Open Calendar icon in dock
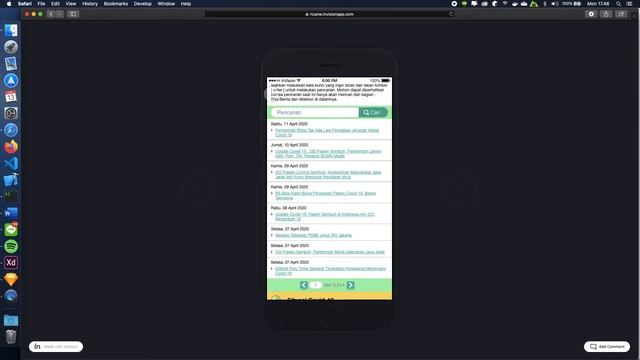640x360 pixels. (x=11, y=97)
